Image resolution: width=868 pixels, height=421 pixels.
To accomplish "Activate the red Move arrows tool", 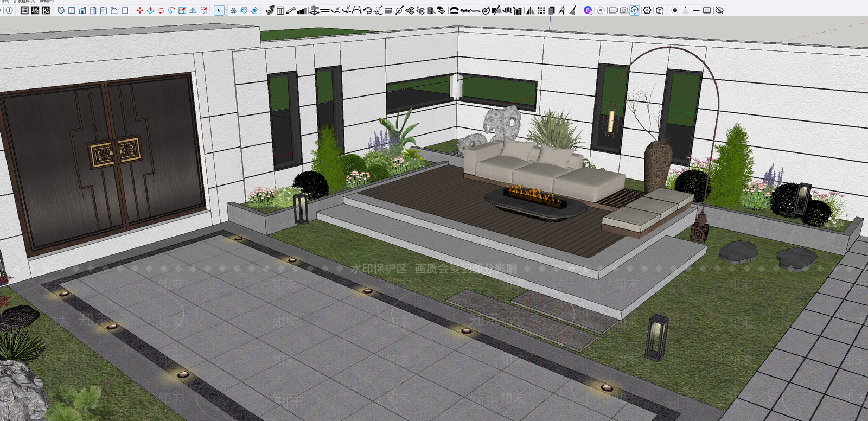I will coord(139,10).
